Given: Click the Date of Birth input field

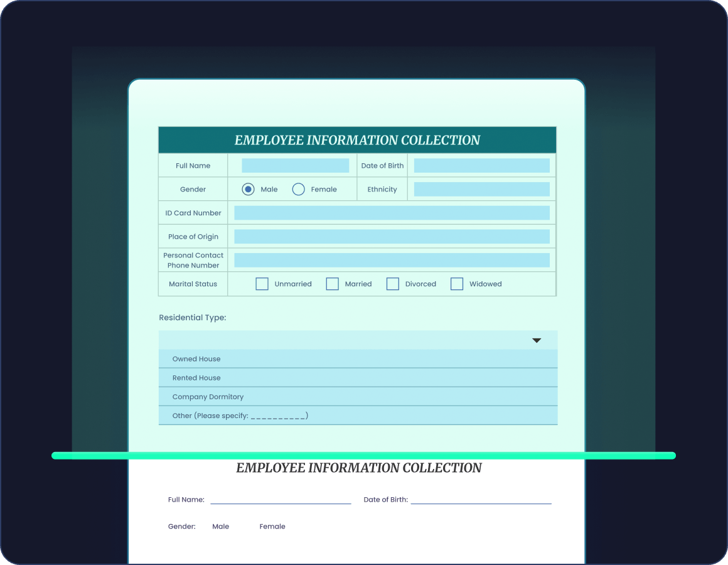Looking at the screenshot, I should (482, 165).
